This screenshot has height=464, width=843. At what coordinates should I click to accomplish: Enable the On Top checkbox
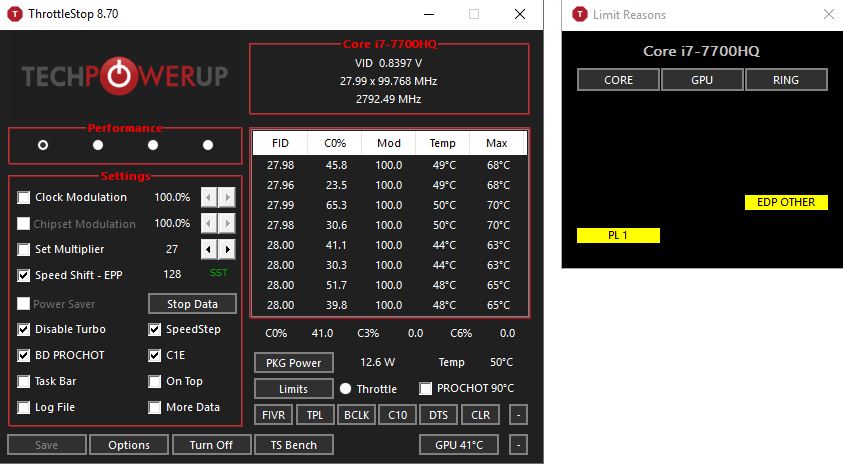154,381
